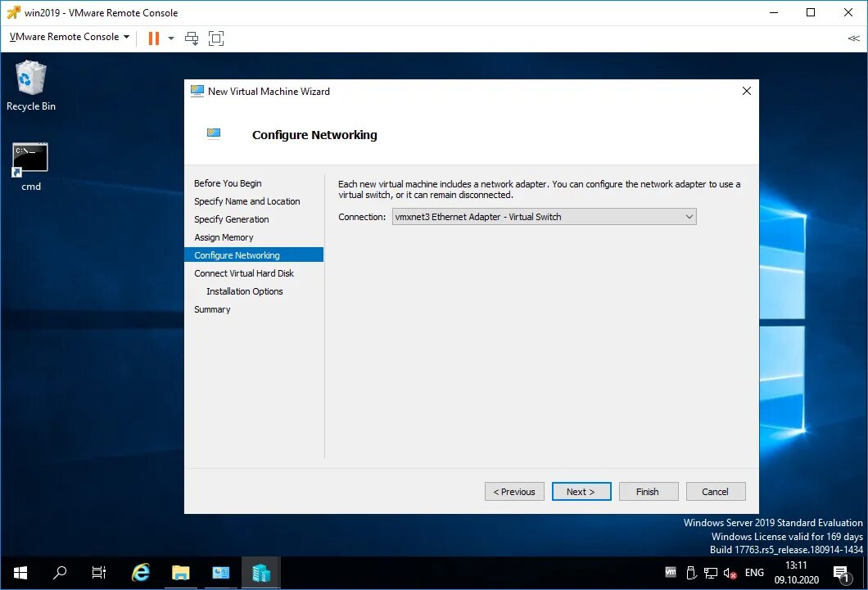Go to the Specify Generation step

click(x=232, y=219)
